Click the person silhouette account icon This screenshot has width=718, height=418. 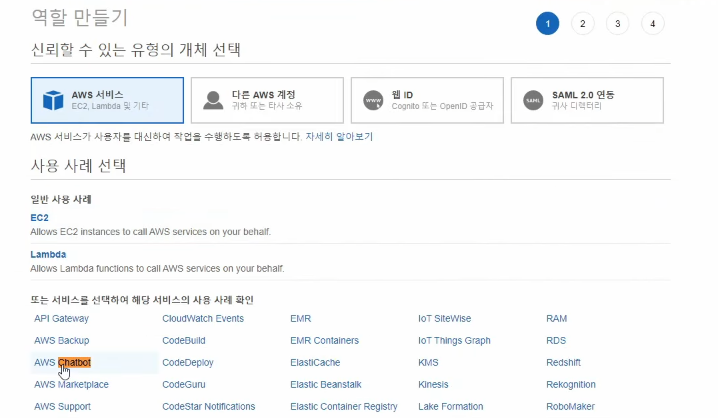(213, 100)
